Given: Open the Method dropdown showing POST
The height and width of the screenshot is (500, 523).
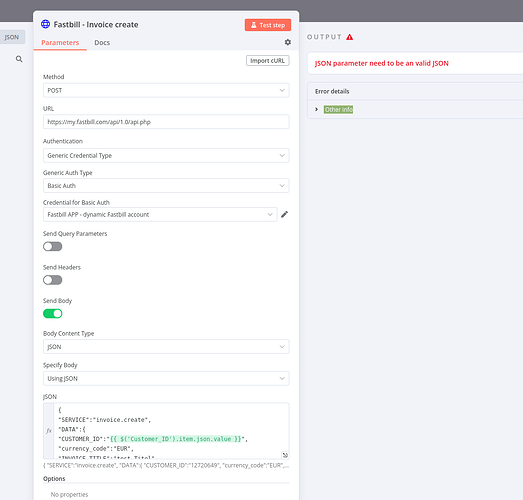Looking at the screenshot, I should click(x=166, y=90).
